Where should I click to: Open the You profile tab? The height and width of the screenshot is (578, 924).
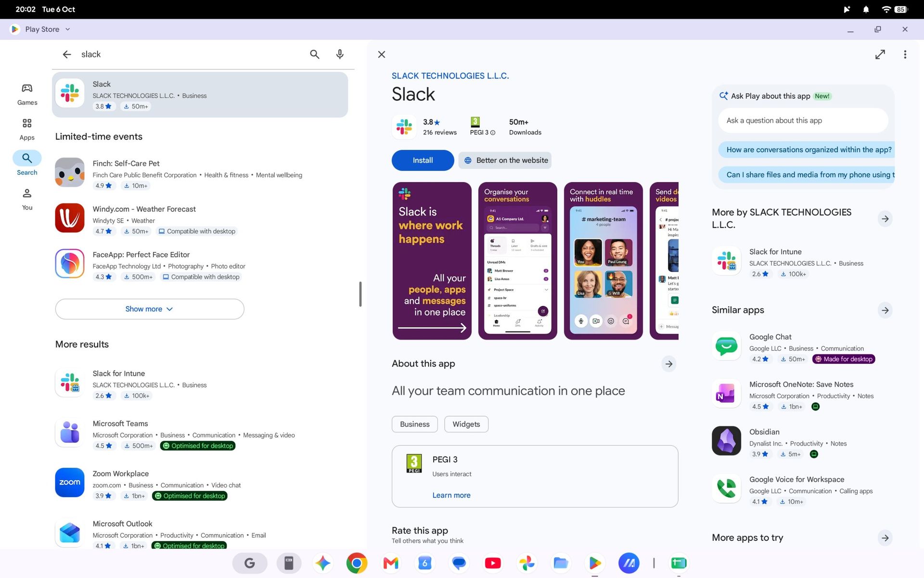point(27,199)
